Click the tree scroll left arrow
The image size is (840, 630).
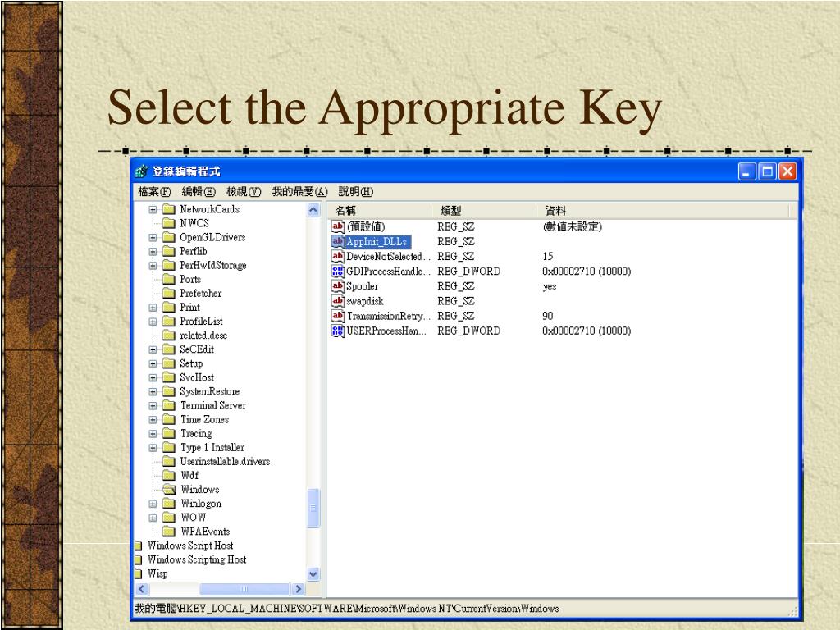(x=141, y=589)
